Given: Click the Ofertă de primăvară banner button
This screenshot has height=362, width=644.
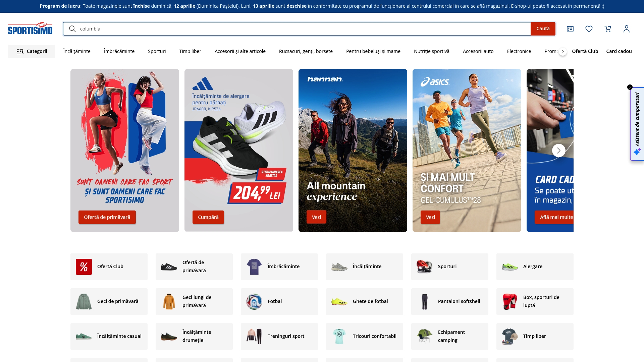Looking at the screenshot, I should [107, 217].
